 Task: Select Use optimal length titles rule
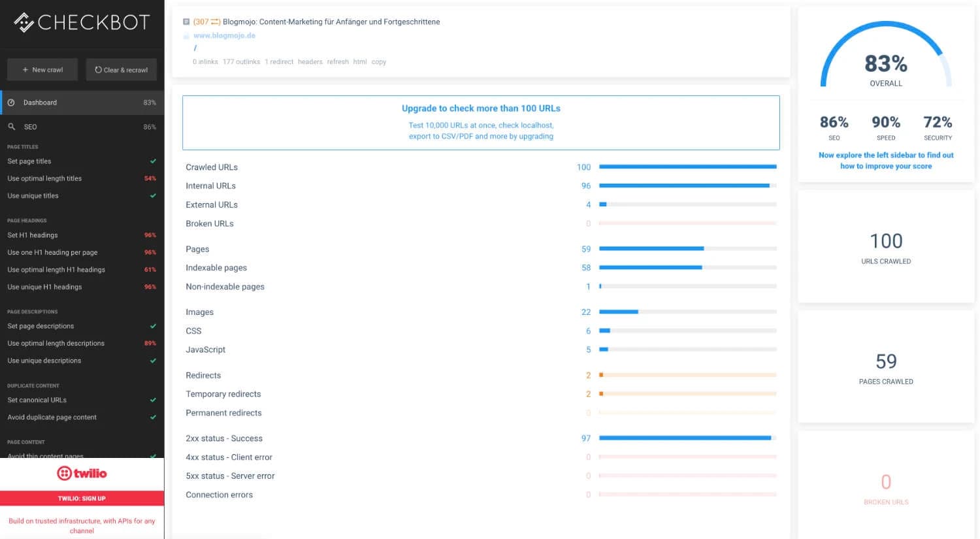pyautogui.click(x=44, y=178)
